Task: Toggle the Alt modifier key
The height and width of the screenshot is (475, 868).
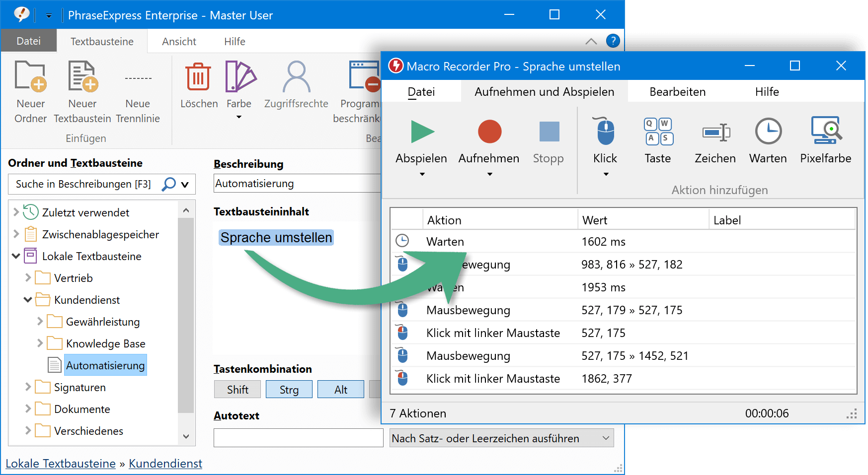Action: (x=341, y=390)
